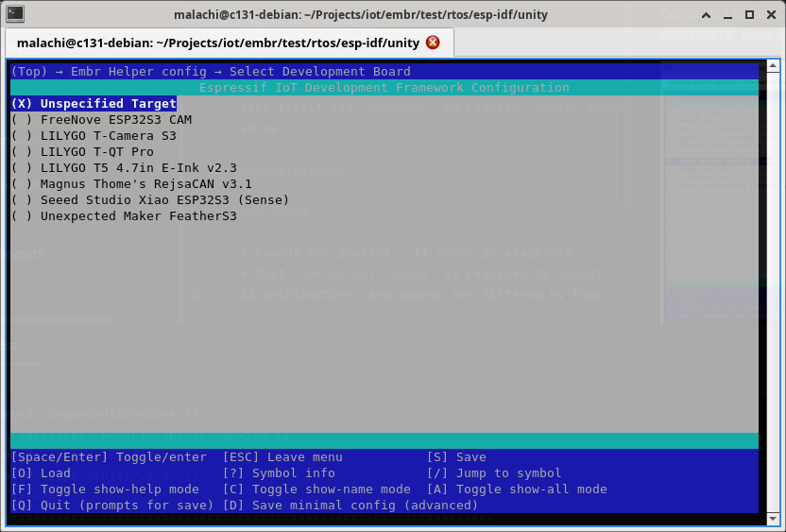Click the [C] Toggle show-name mode hint

(x=316, y=489)
